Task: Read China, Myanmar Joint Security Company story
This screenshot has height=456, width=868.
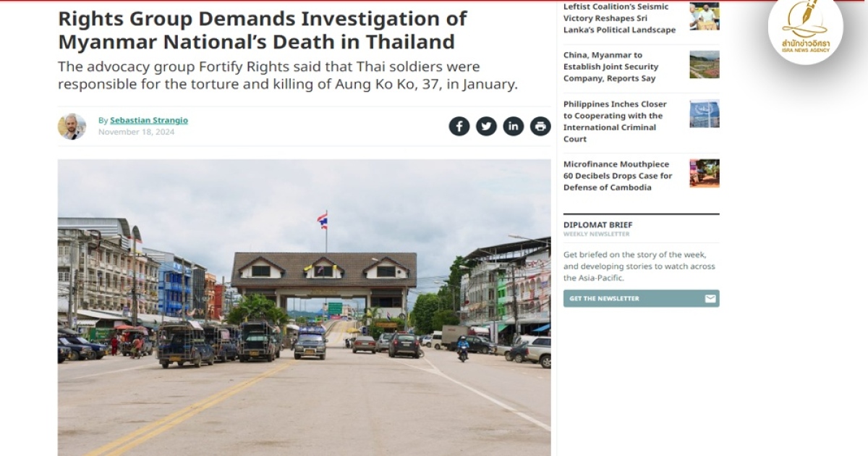Action: tap(611, 67)
